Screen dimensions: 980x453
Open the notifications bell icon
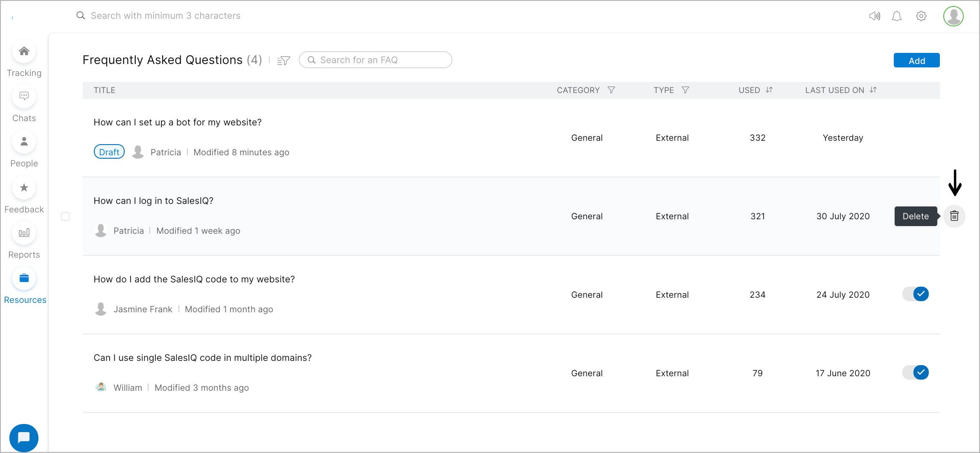point(897,16)
